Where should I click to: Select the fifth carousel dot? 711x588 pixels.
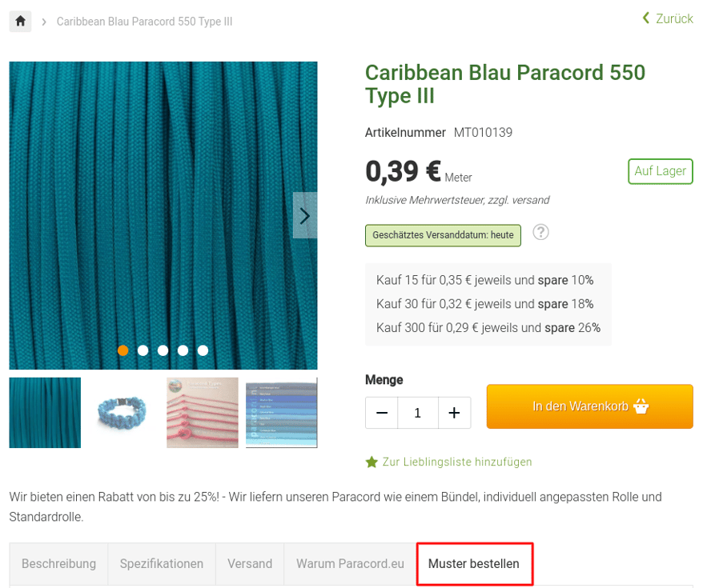tap(203, 350)
